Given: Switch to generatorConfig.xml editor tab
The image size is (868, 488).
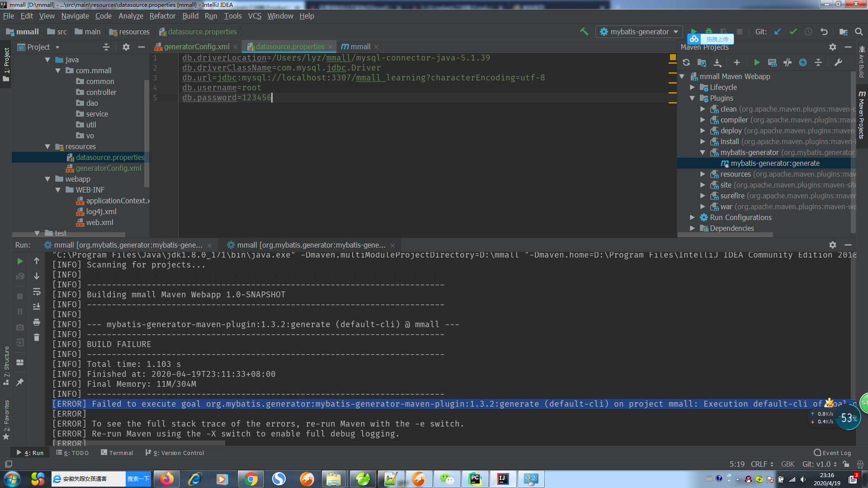Looking at the screenshot, I should pyautogui.click(x=196, y=47).
